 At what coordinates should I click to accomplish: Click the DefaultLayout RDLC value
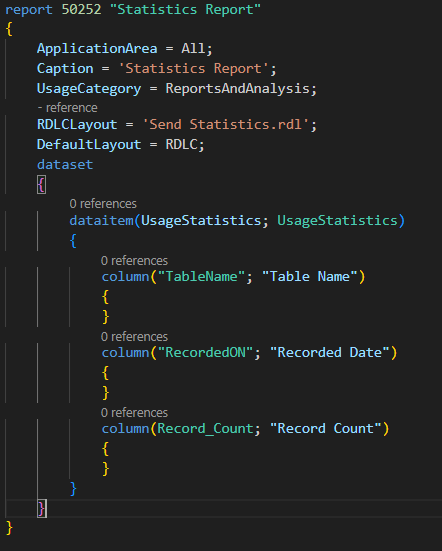pos(181,144)
